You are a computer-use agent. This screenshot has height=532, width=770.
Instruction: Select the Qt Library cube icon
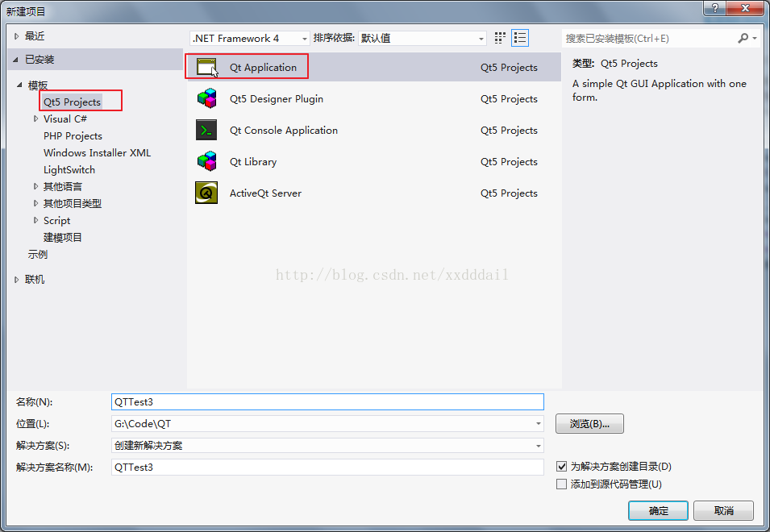tap(206, 161)
